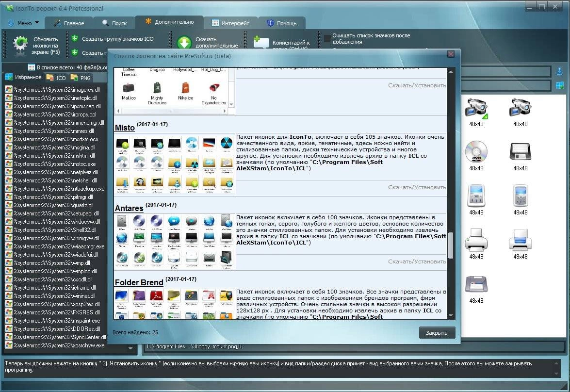570x392 pixels.
Task: Select the camcorder icon without a badge
Action: [x=520, y=108]
